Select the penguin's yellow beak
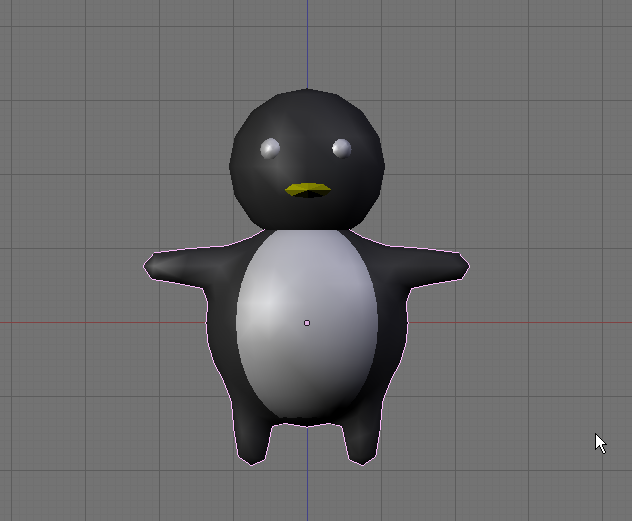632x521 pixels. 308,190
